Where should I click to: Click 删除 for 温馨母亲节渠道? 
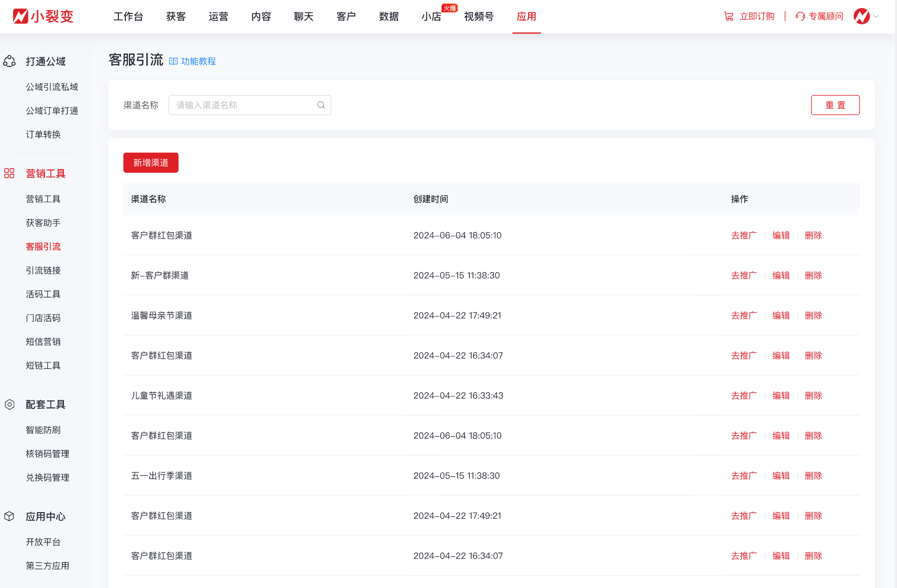pos(814,315)
